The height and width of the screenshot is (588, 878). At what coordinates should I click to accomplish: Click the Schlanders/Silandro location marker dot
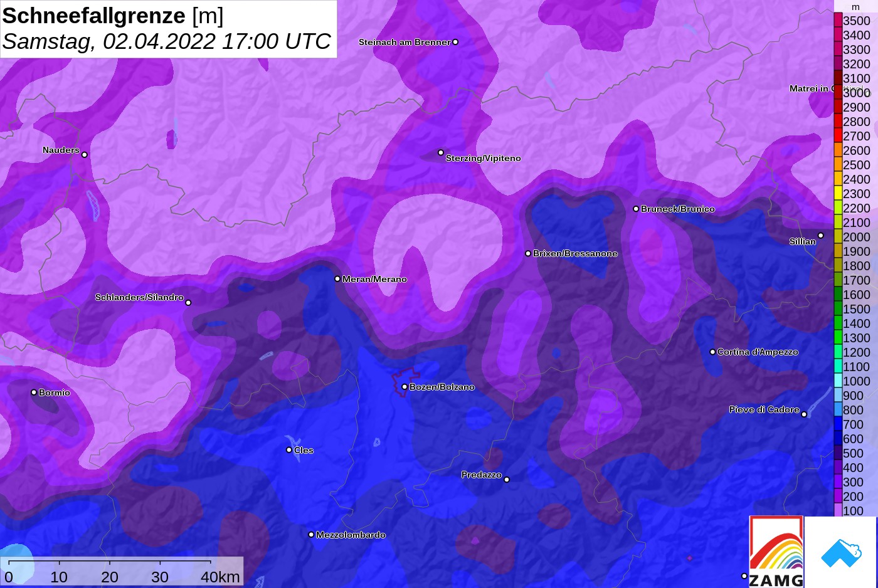(x=188, y=303)
